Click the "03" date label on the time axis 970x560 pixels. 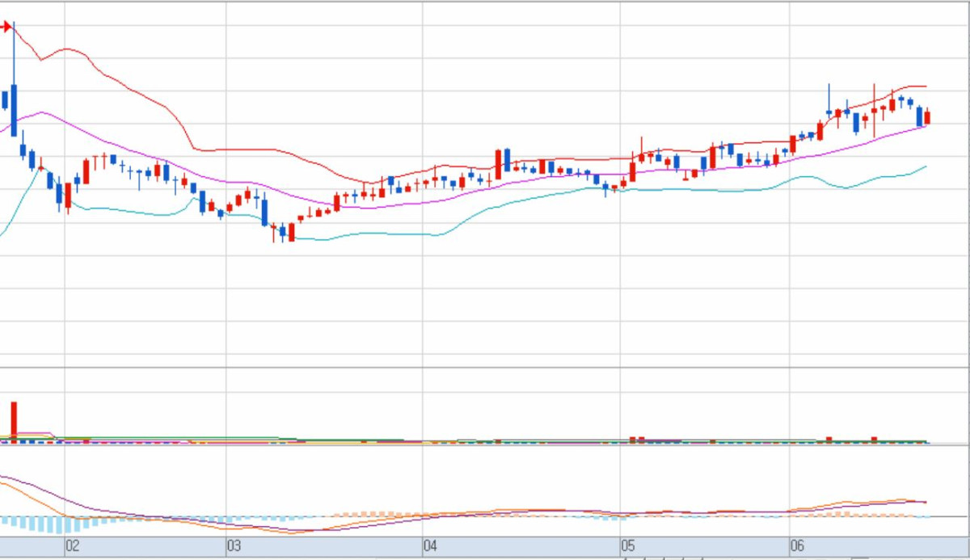point(234,547)
